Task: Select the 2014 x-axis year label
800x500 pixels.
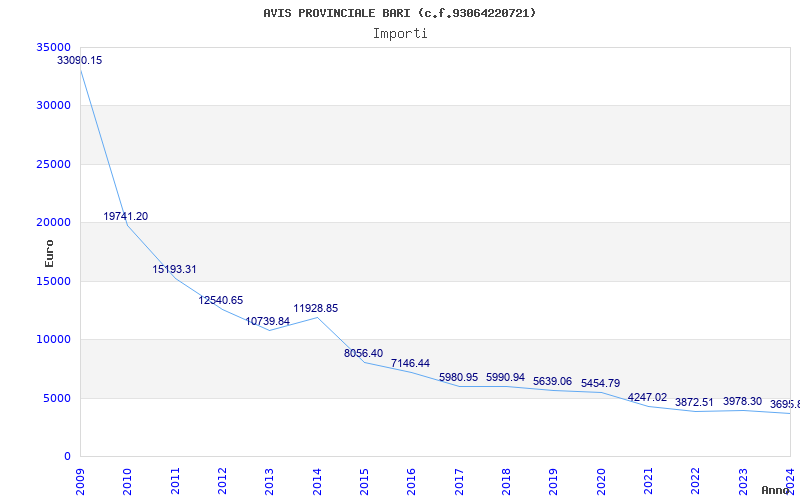Action: (x=317, y=482)
